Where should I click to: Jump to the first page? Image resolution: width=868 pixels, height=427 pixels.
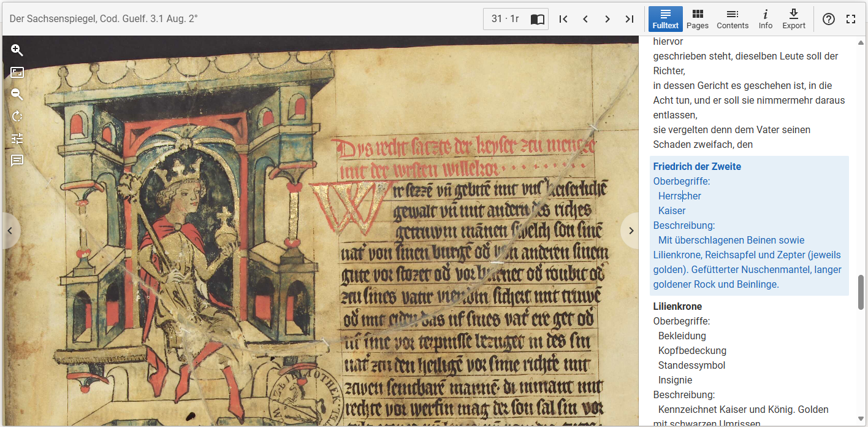click(563, 19)
